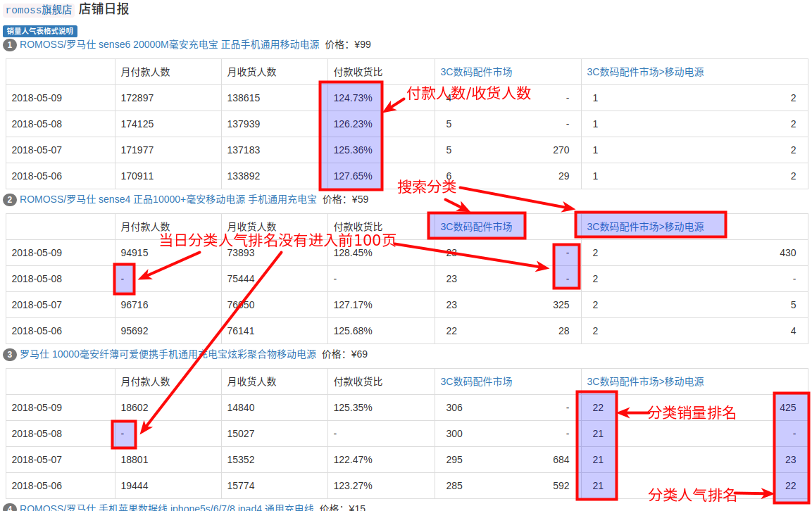Select popularity rank cell 592

click(x=561, y=486)
